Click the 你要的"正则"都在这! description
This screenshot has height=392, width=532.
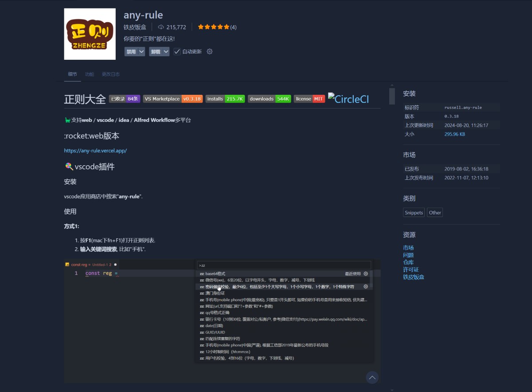pos(149,39)
